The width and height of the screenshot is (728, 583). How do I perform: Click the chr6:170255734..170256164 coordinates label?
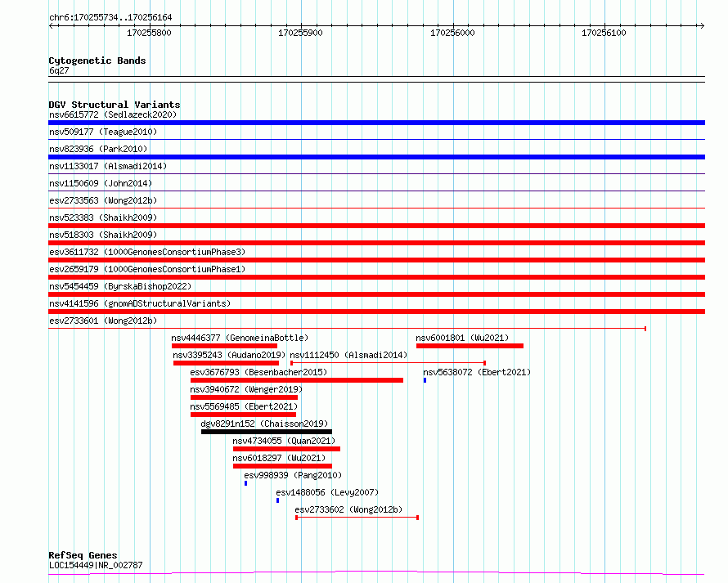coord(110,17)
